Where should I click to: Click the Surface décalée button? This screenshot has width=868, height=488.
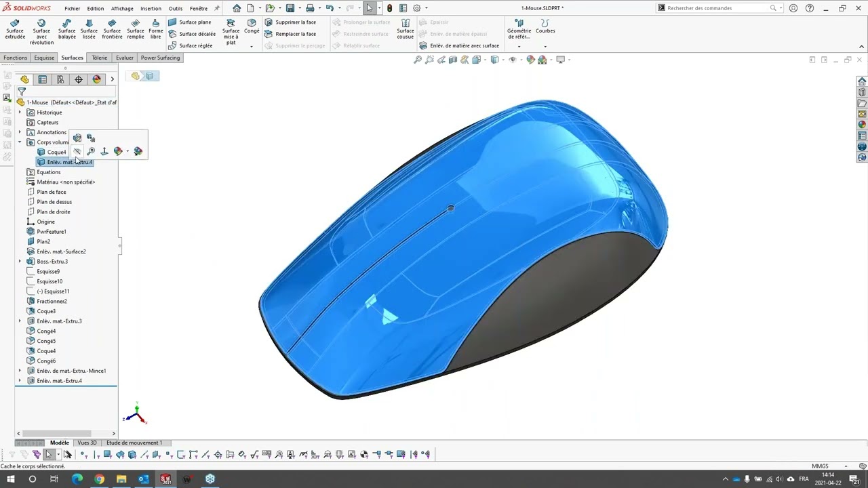192,34
